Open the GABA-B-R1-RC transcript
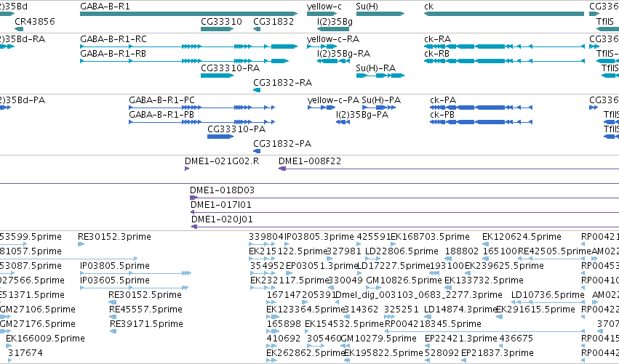The height and width of the screenshot is (364, 619). (188, 46)
